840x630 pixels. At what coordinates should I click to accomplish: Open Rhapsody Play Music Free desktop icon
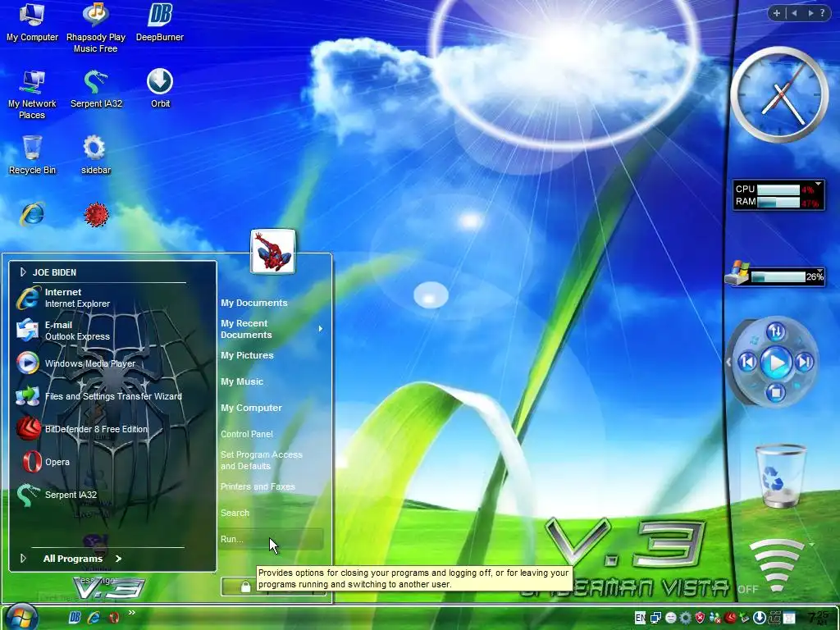[96, 28]
